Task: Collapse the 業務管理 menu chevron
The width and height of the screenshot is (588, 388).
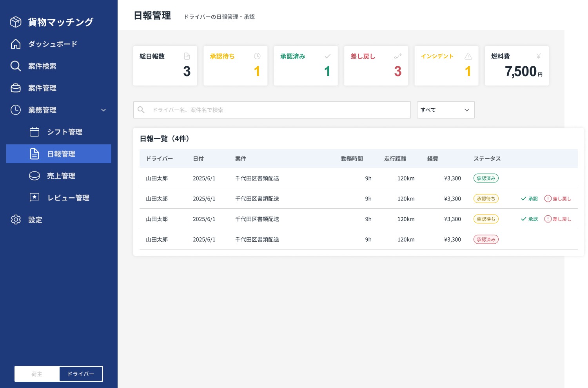Action: 103,110
